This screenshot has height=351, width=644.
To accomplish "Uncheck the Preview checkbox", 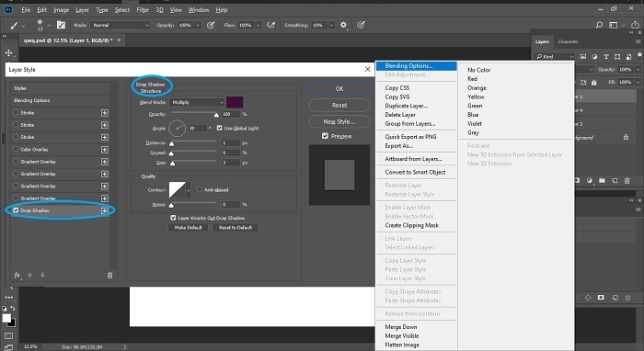I will 326,136.
